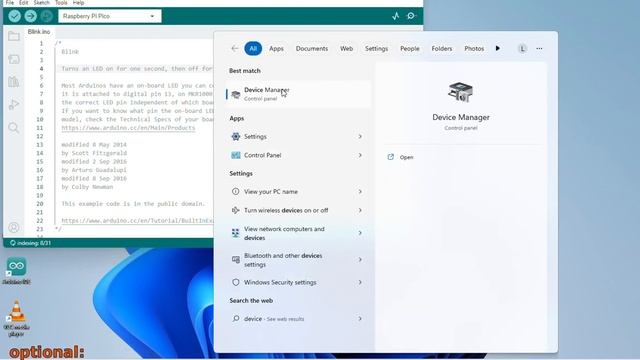Open the Help menu in Arduino IDE

point(78,2)
